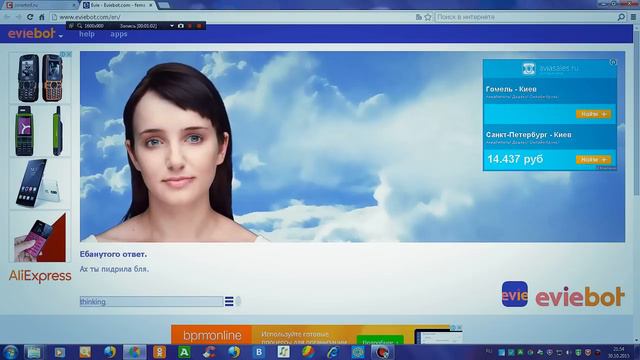Click the search magnifier icon in search box
This screenshot has width=640, height=360.
[x=621, y=17]
